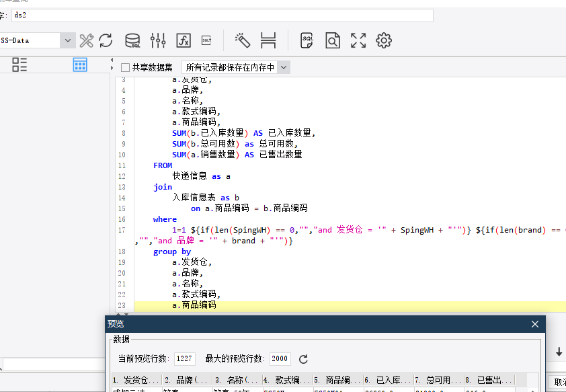
Task: Click the 7. 总可用 column header
Action: [x=439, y=380]
